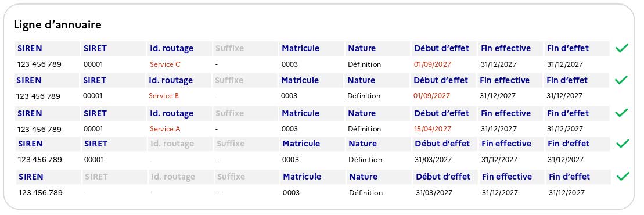644x215 pixels.
Task: Click the SIREN header in first row
Action: click(x=30, y=48)
